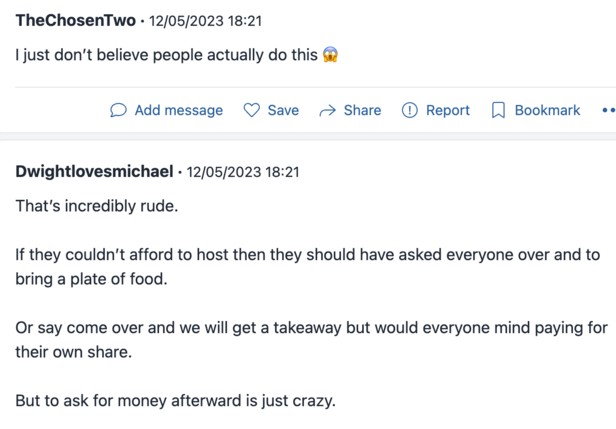The height and width of the screenshot is (429, 616).
Task: Click the speech bubble Add message icon
Action: (118, 111)
